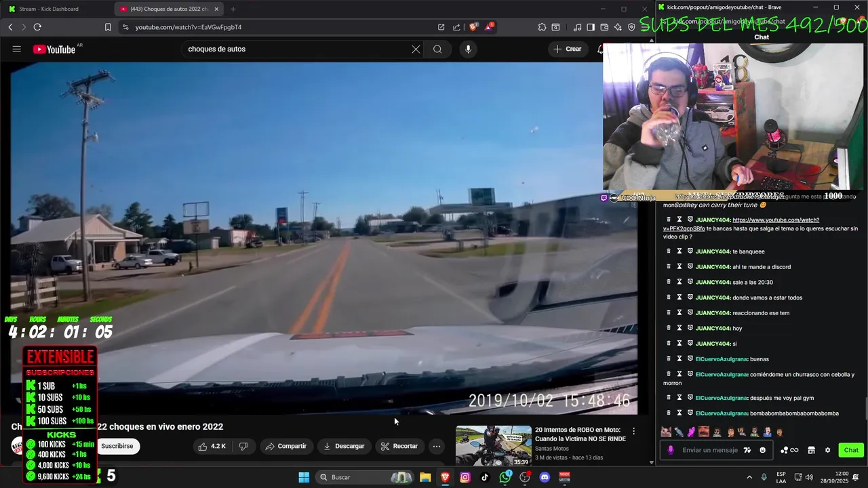Click username ElCuervoAzulgrana on 'buenas' message
868x488 pixels.
(x=722, y=359)
